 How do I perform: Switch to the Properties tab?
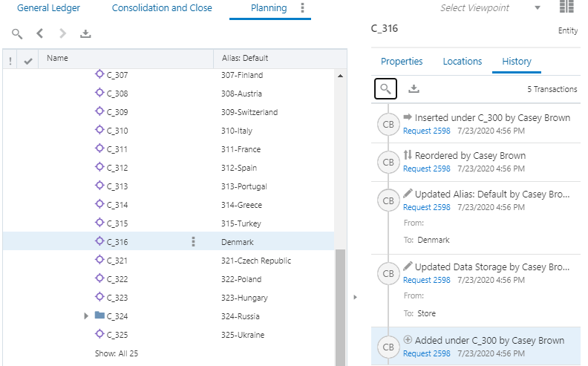(402, 62)
